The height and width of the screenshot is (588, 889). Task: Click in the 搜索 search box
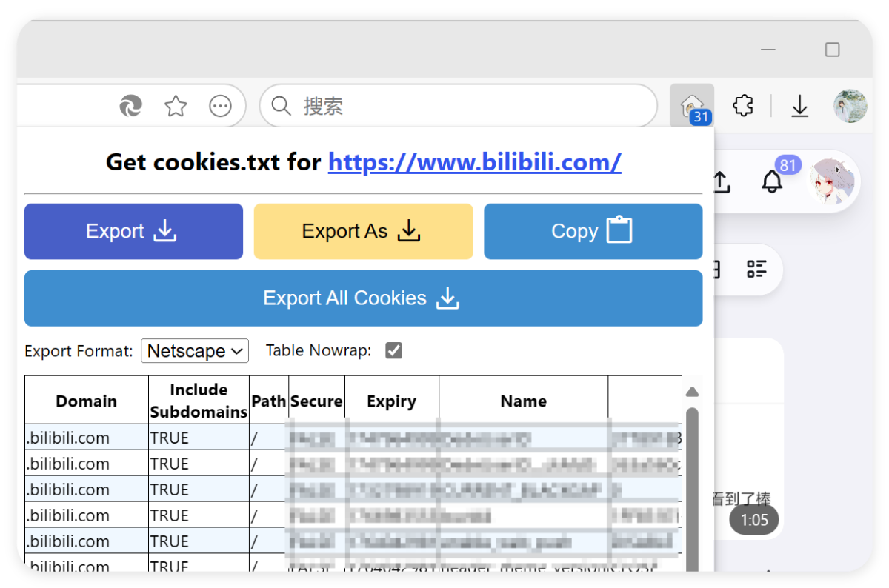467,107
